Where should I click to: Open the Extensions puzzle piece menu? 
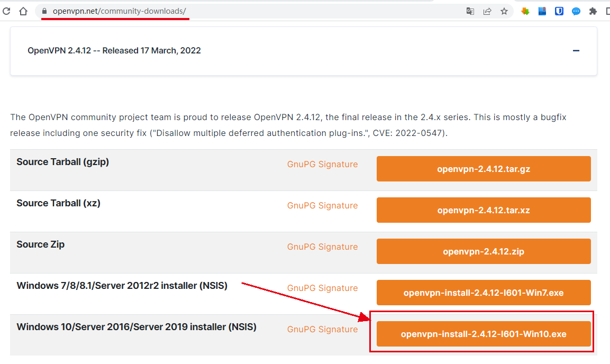593,11
